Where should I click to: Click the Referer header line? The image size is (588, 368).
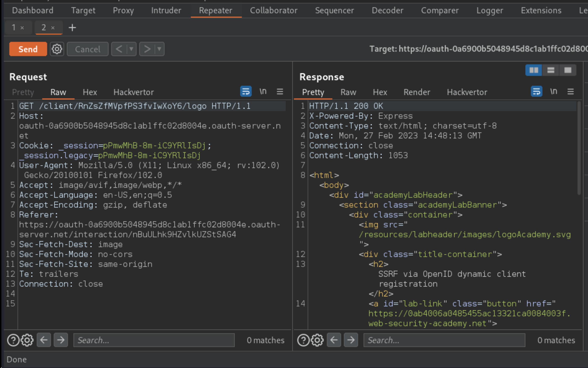[150, 225]
